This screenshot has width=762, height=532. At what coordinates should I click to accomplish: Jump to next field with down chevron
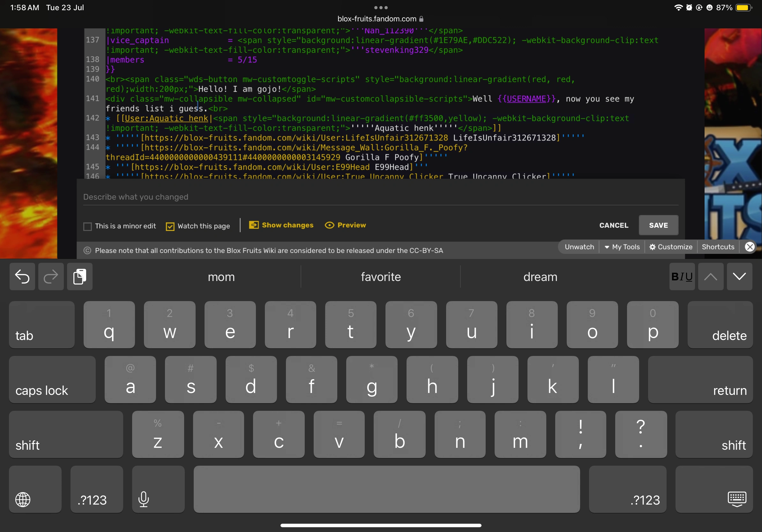(739, 277)
